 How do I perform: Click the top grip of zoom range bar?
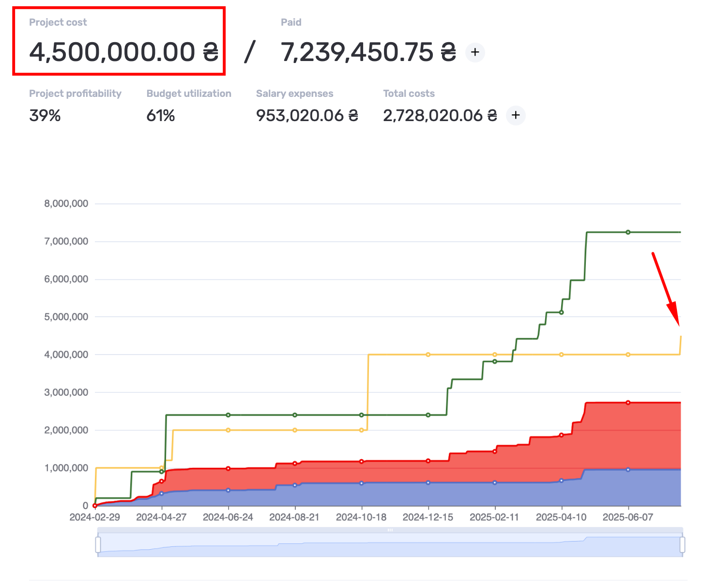(390, 530)
